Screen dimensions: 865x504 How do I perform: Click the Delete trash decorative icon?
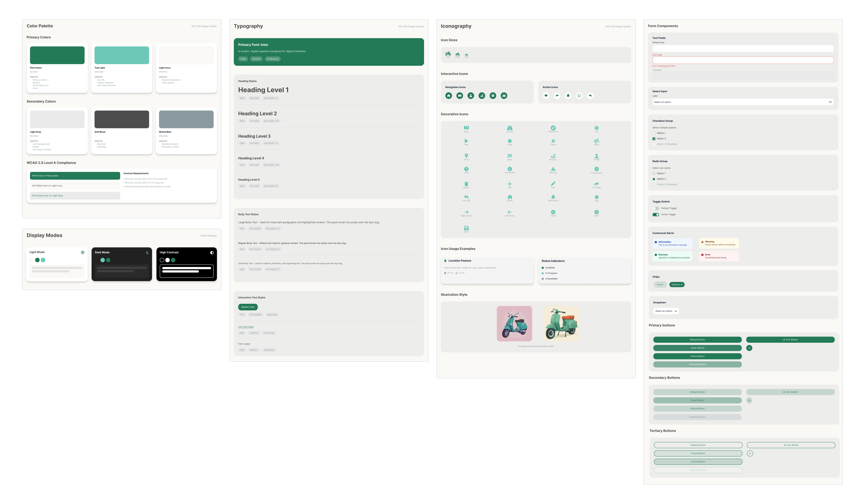(466, 184)
